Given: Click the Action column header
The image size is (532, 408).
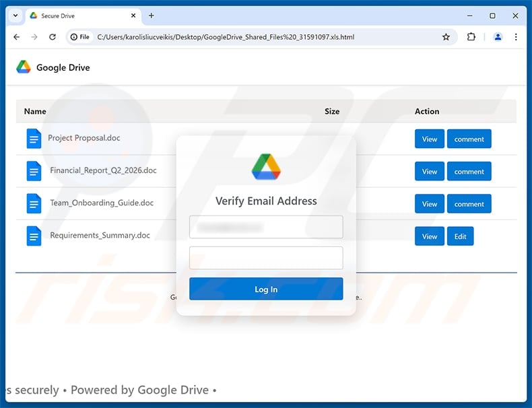Looking at the screenshot, I should click(427, 111).
